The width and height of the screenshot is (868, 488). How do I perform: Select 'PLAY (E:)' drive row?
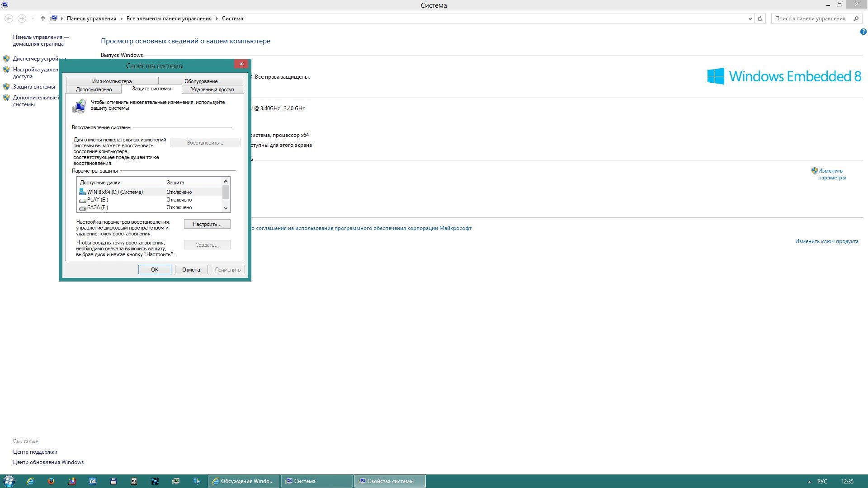click(150, 200)
